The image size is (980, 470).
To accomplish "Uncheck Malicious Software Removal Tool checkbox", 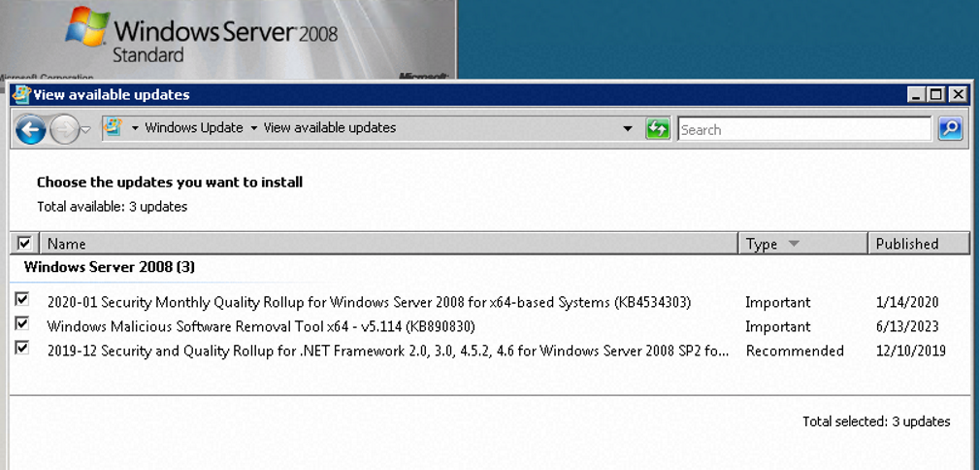I will tap(22, 323).
